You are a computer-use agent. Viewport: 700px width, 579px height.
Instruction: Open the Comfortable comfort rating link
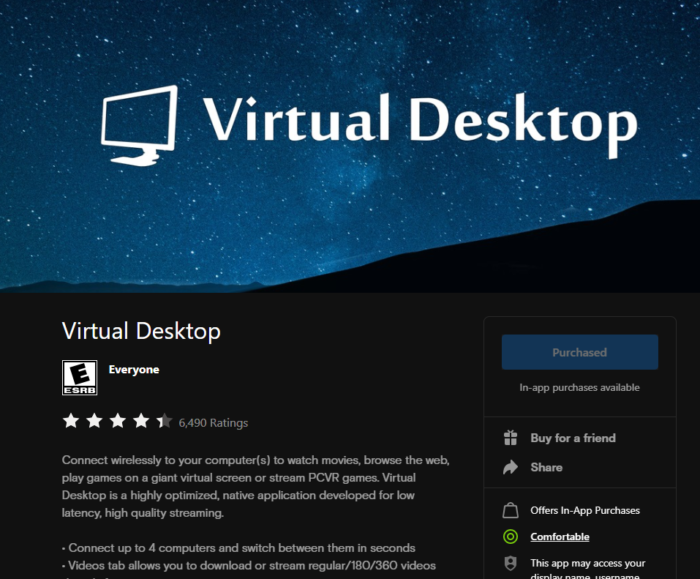tap(560, 537)
